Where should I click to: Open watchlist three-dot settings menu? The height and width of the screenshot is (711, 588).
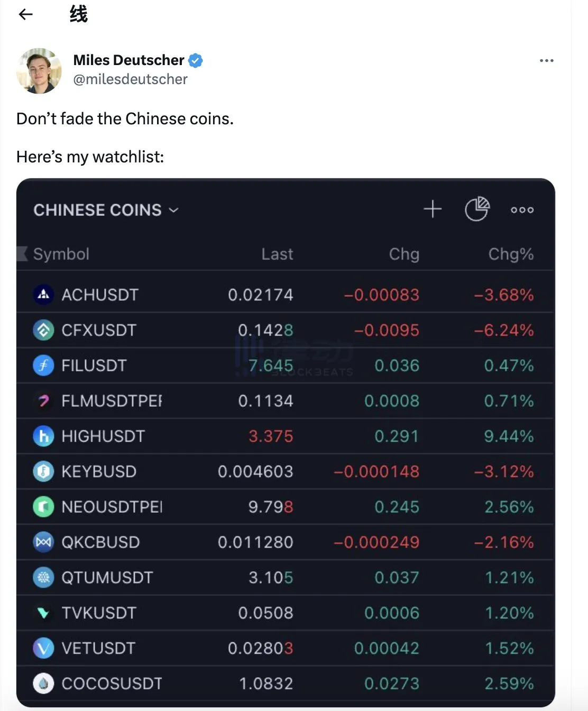(x=522, y=210)
